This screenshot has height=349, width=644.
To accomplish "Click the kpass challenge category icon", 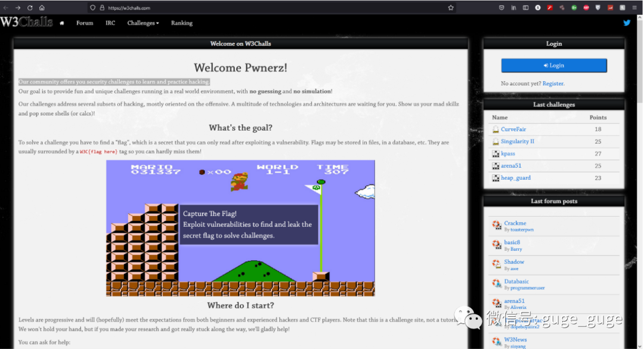I will [496, 154].
